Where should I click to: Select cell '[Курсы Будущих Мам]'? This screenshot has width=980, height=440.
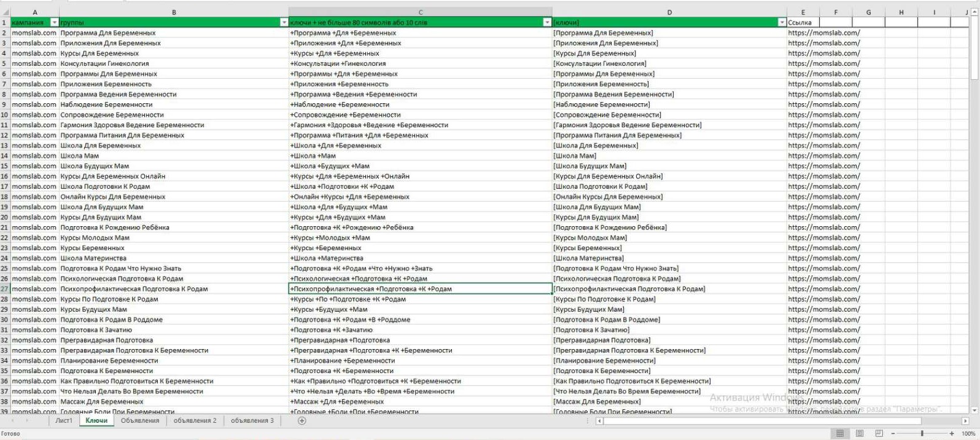coord(669,309)
